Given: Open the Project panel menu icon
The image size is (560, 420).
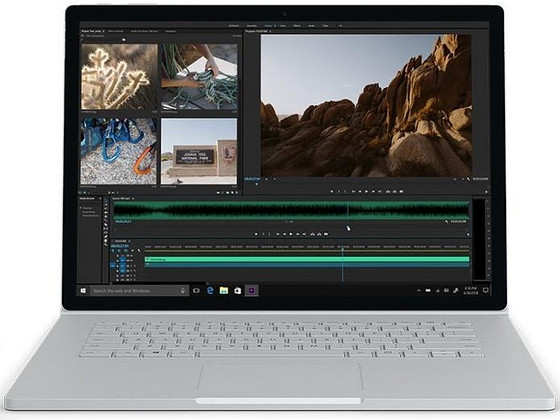Looking at the screenshot, I should 104,31.
